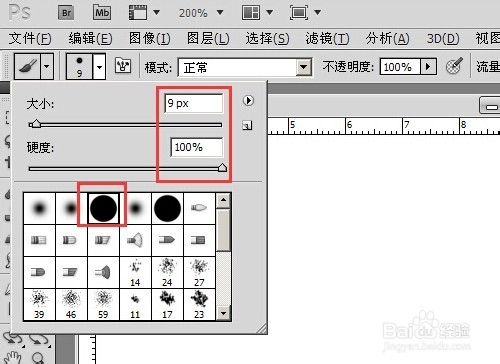The width and height of the screenshot is (500, 364).
Task: Launch Adobe Bridge with Br icon
Action: point(66,13)
